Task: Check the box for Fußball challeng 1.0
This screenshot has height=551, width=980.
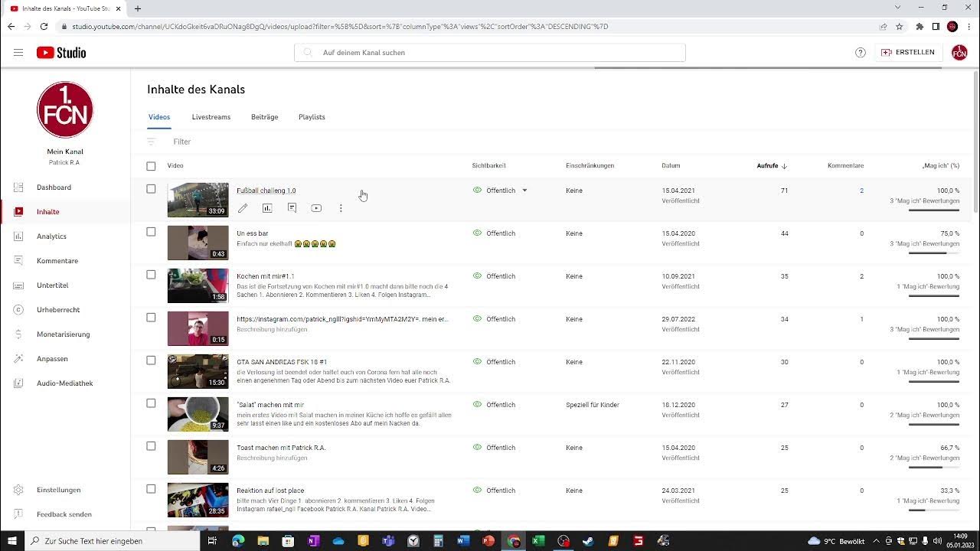Action: (151, 189)
